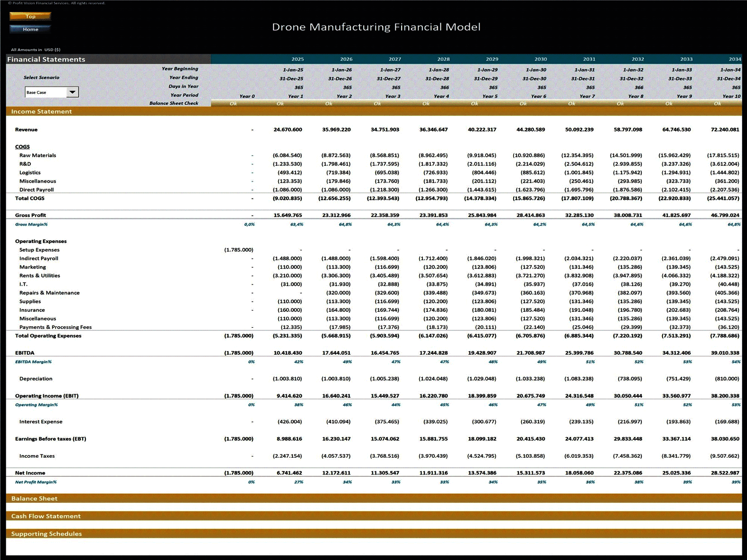
Task: Select the Repairs & Maintenance row label
Action: (x=49, y=293)
